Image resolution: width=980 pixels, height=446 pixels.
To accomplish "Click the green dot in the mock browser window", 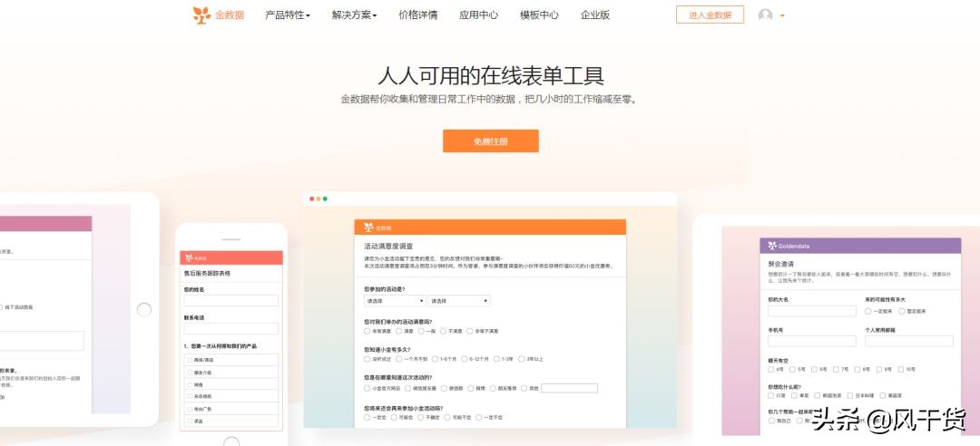I will click(325, 199).
